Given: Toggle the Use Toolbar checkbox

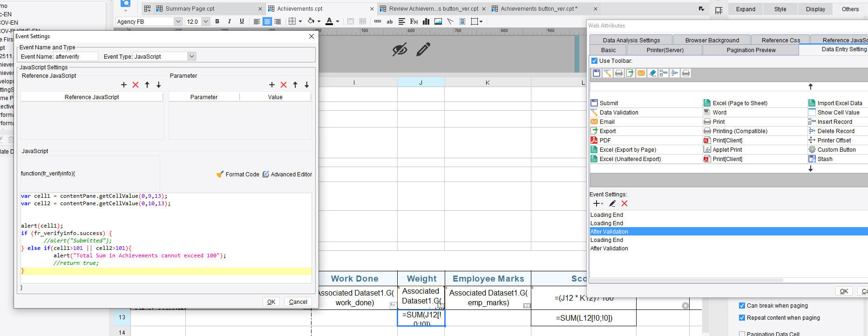Looking at the screenshot, I should pos(594,60).
